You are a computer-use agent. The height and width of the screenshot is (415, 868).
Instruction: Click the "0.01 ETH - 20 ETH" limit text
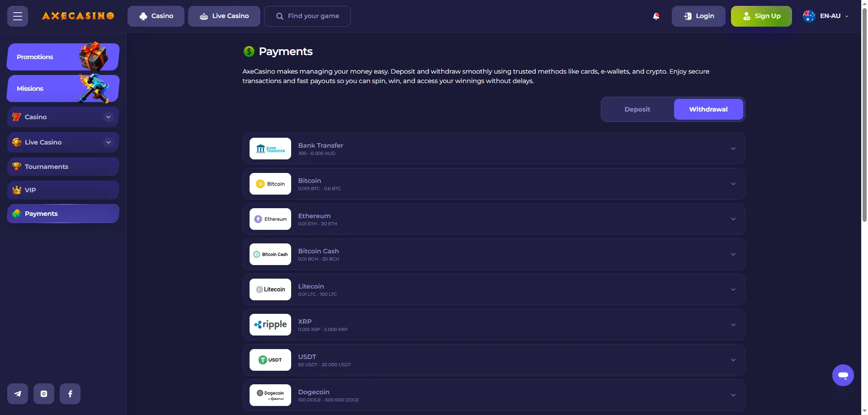click(x=317, y=224)
